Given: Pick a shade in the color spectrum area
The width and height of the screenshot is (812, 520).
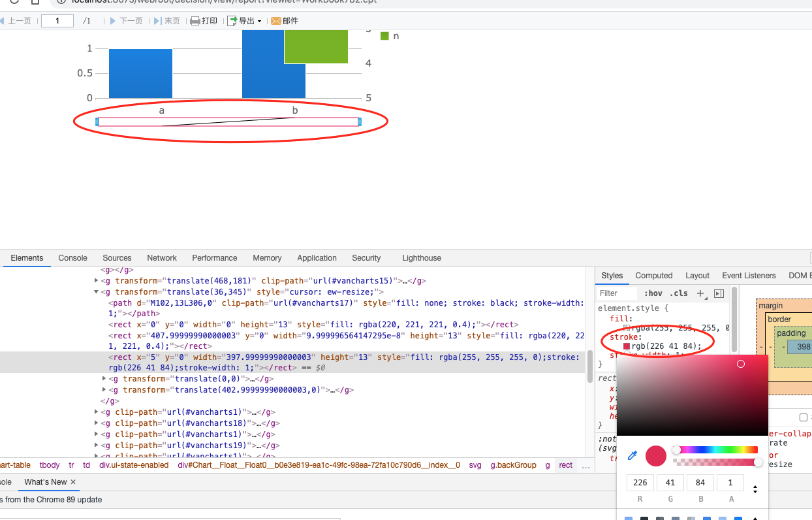Looking at the screenshot, I should (693, 395).
